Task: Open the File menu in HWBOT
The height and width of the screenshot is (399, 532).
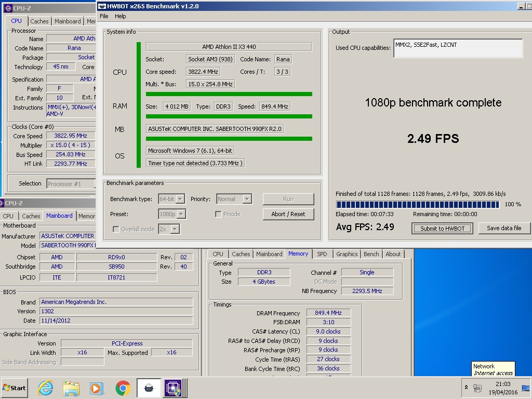Action: pos(104,16)
